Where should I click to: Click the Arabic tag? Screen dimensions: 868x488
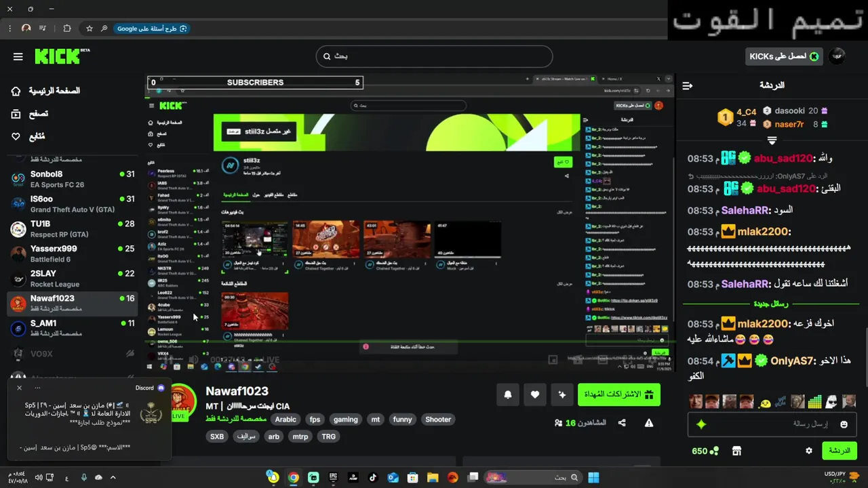click(285, 420)
